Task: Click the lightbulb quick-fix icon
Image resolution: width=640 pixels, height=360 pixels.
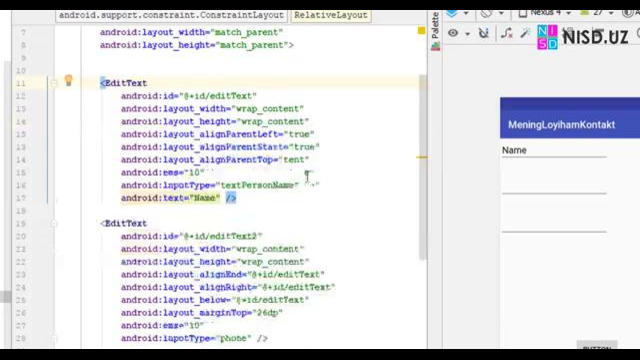Action: pos(69,80)
